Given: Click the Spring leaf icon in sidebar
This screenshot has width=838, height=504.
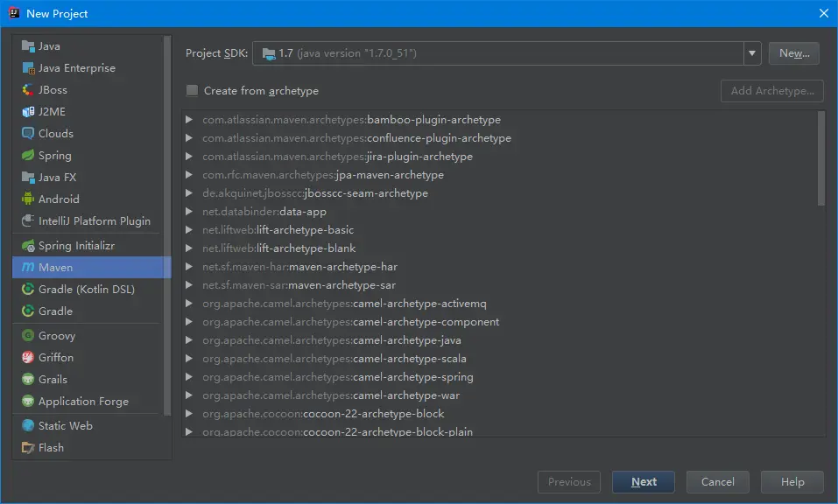Looking at the screenshot, I should coord(28,156).
